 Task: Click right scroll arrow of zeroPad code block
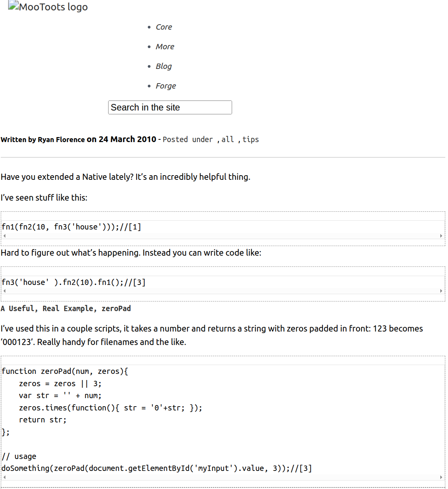tap(441, 477)
